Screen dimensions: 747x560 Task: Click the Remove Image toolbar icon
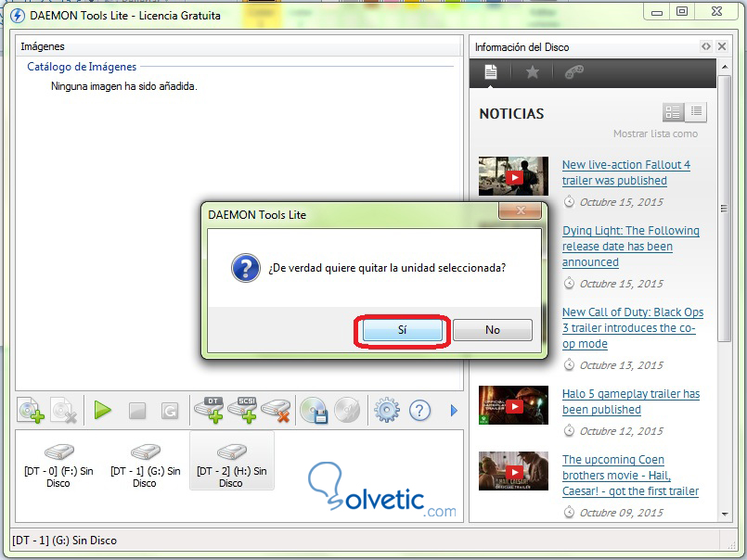(64, 410)
